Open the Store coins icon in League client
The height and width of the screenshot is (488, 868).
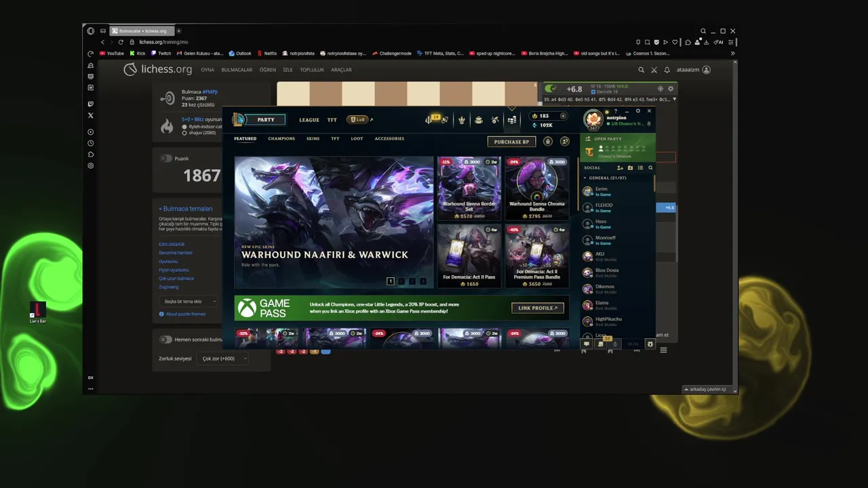point(512,120)
